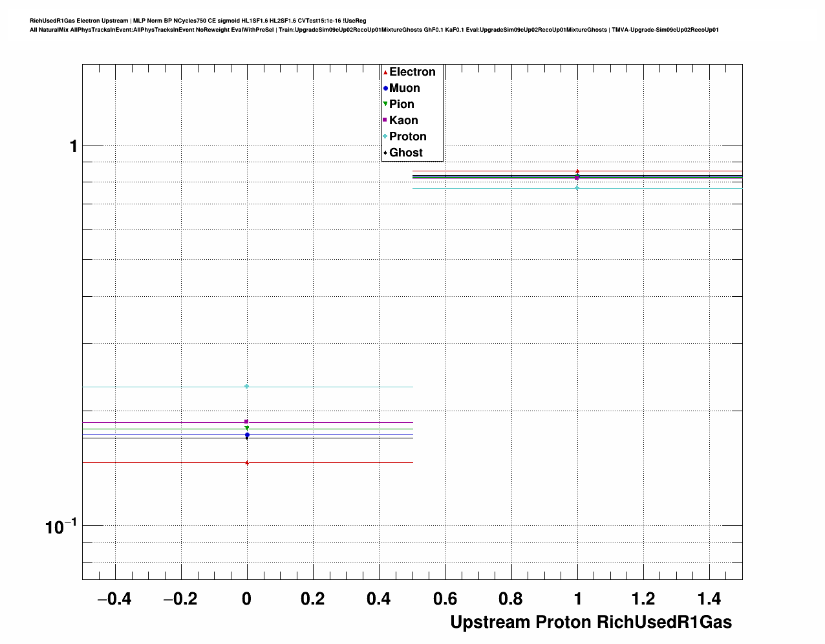Click the x-axis title "Upstream Proton RichUsedR1Gas"

[591, 622]
